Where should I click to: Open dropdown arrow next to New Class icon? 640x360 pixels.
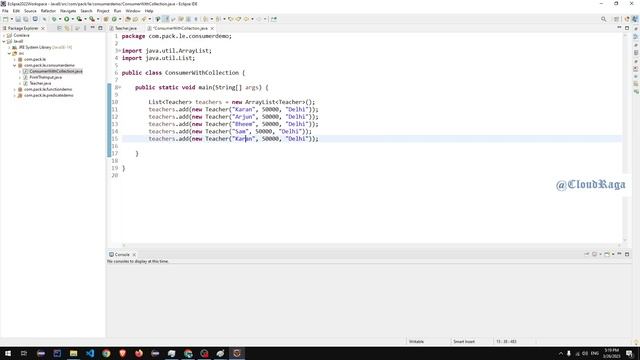tap(120, 19)
